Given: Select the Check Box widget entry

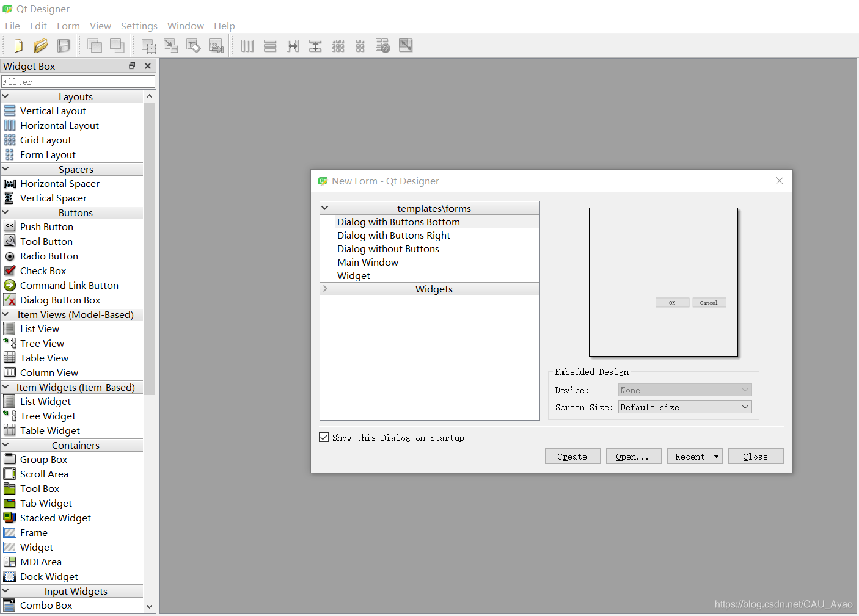Looking at the screenshot, I should click(x=43, y=270).
